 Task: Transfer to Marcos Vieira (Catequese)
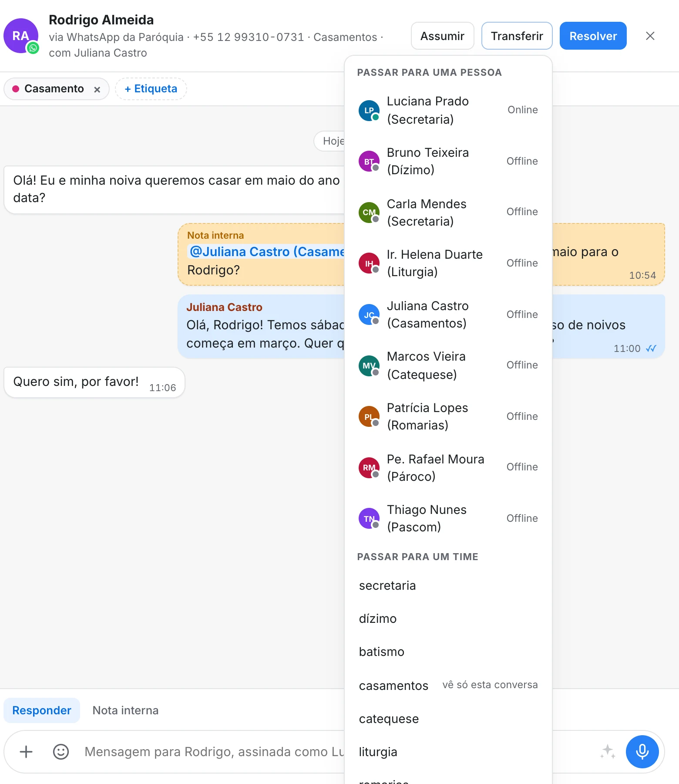click(448, 365)
